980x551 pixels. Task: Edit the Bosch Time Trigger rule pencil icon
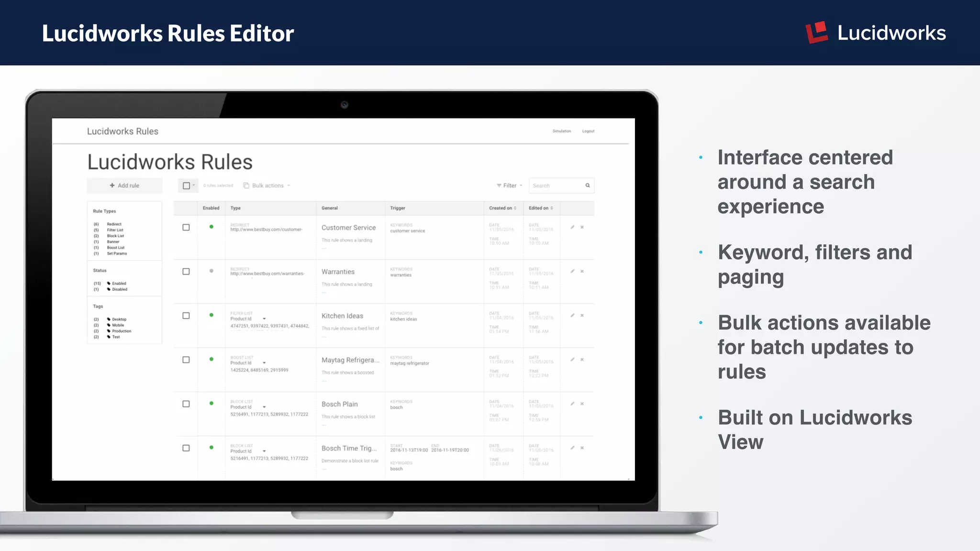(572, 448)
